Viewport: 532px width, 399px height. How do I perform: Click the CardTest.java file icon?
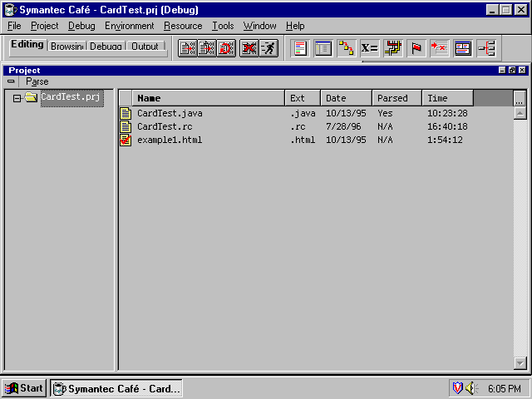pos(126,113)
